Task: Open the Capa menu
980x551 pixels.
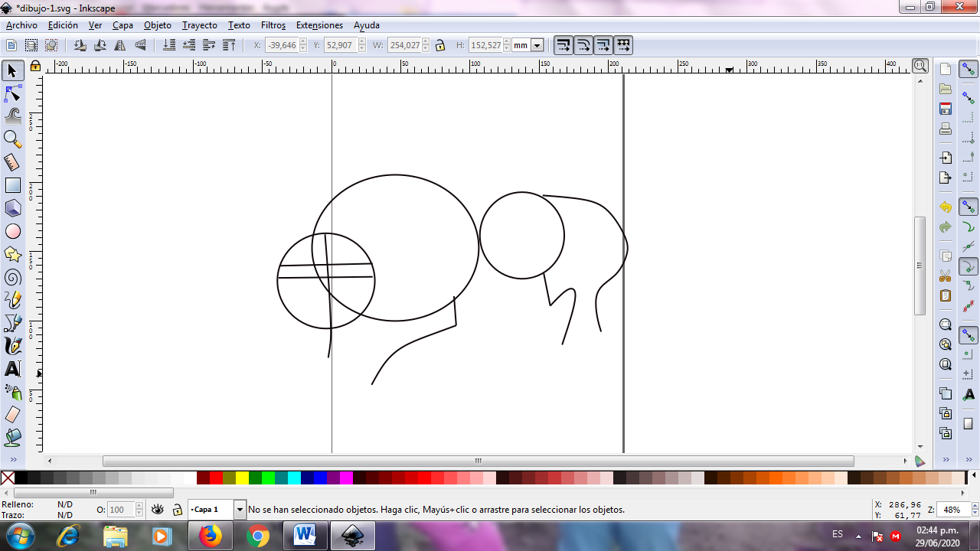Action: coord(122,25)
